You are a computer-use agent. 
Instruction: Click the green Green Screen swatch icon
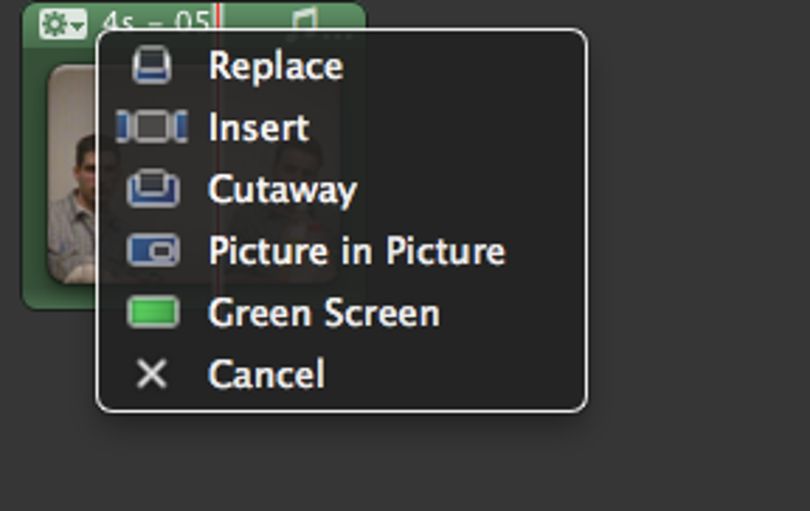point(153,312)
